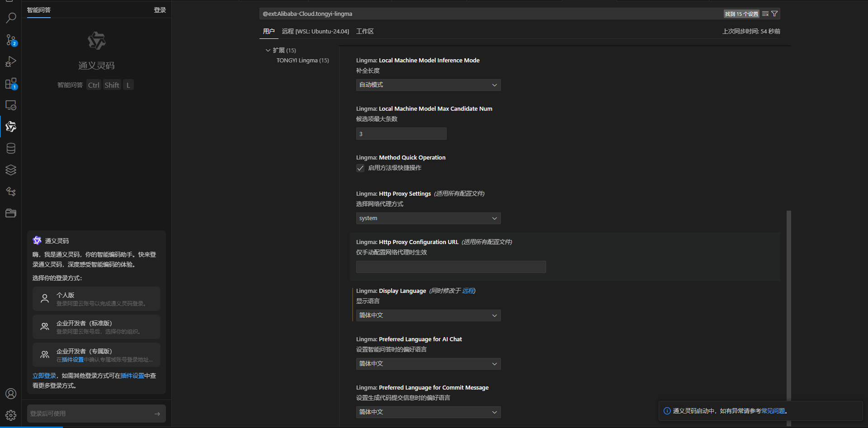Open the Manage gear menu
This screenshot has width=868, height=428.
point(11,415)
